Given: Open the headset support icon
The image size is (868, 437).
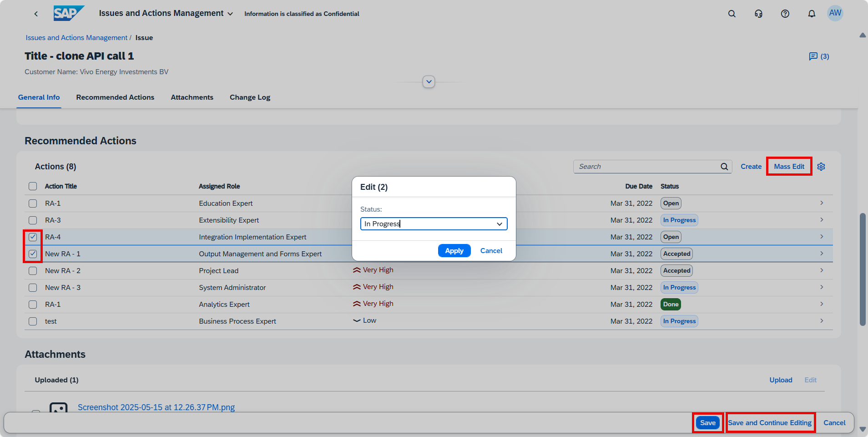Looking at the screenshot, I should coord(758,14).
